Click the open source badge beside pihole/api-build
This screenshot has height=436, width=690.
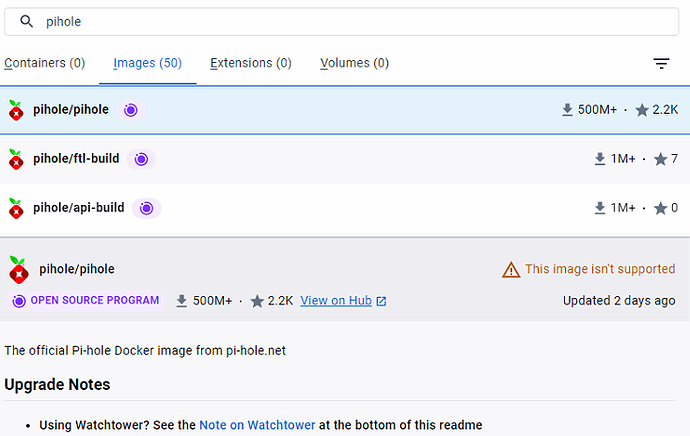pyautogui.click(x=146, y=208)
